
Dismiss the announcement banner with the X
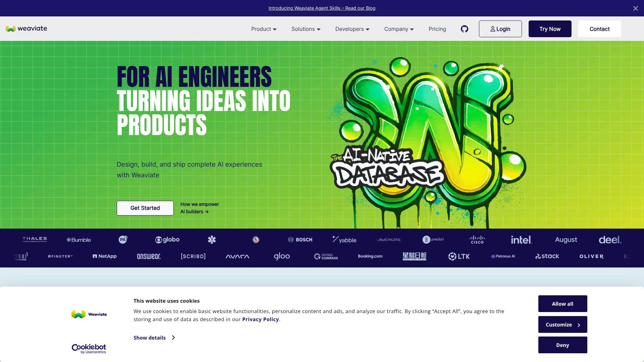[x=635, y=8]
